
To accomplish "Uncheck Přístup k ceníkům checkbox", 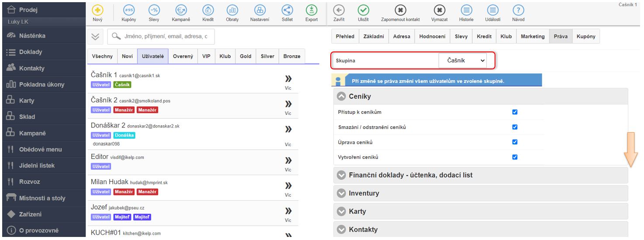I will (515, 112).
